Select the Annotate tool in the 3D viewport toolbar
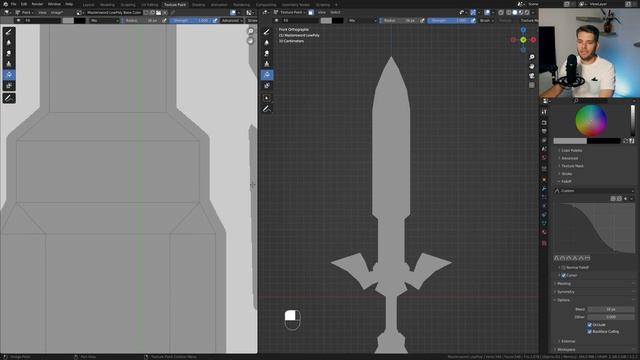640x360 pixels. 267,109
